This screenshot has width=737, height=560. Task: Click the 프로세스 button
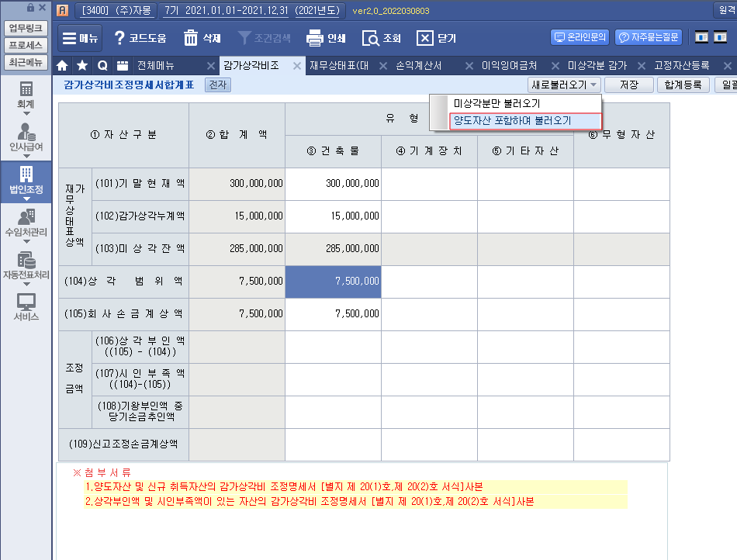(x=26, y=45)
